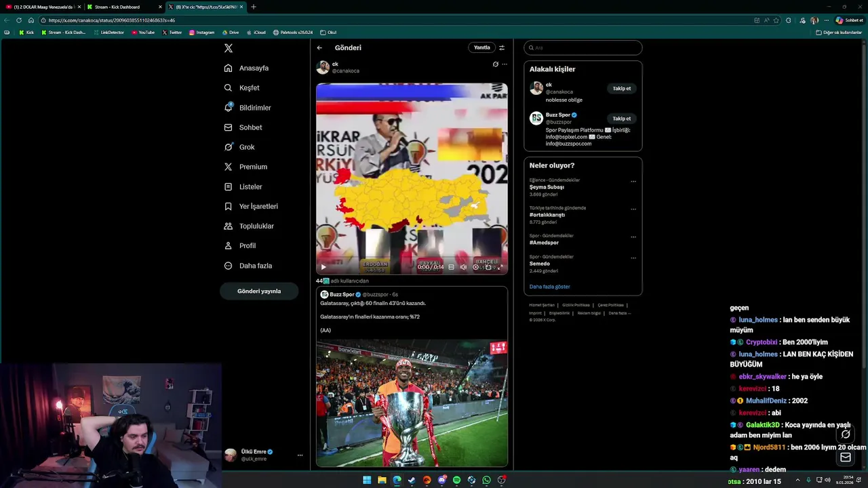
Task: Open options for Şeyma Subaşı trend
Action: (x=633, y=182)
